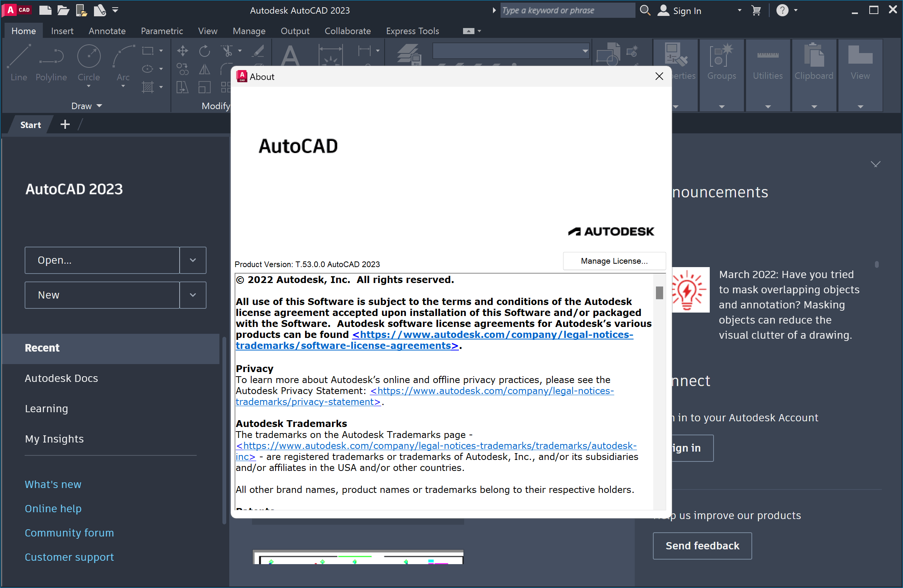Click the Open... button on Start page
This screenshot has width=903, height=588.
click(102, 260)
